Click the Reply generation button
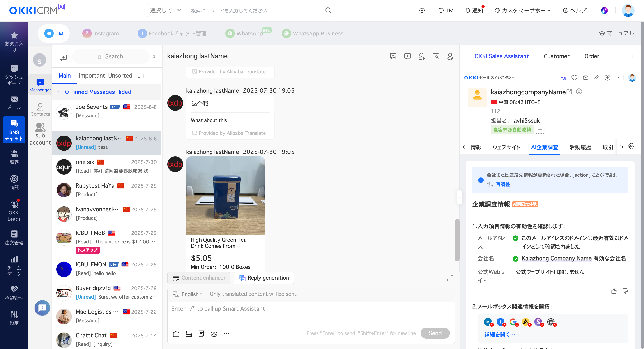 [264, 278]
